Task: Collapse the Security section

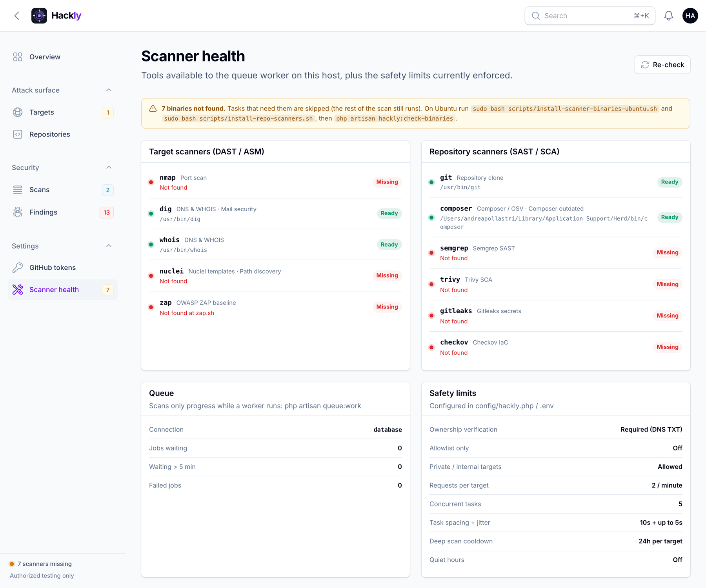Action: (x=109, y=168)
